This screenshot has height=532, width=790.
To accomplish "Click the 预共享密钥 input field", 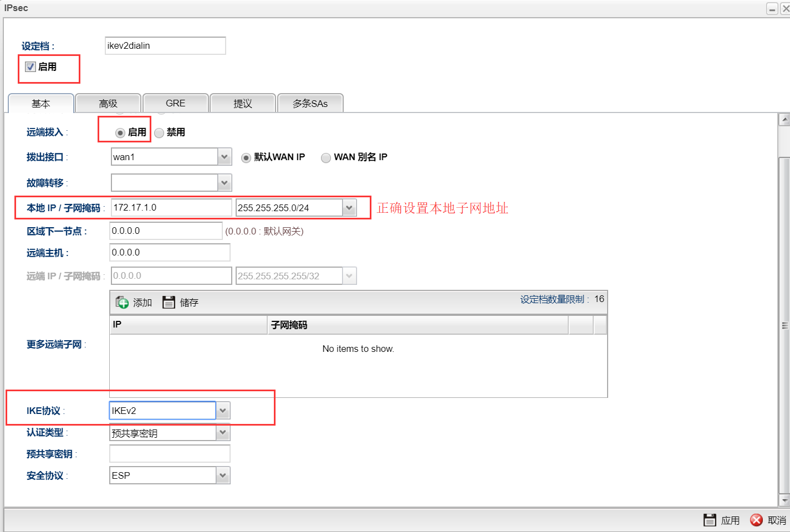I will (x=170, y=454).
